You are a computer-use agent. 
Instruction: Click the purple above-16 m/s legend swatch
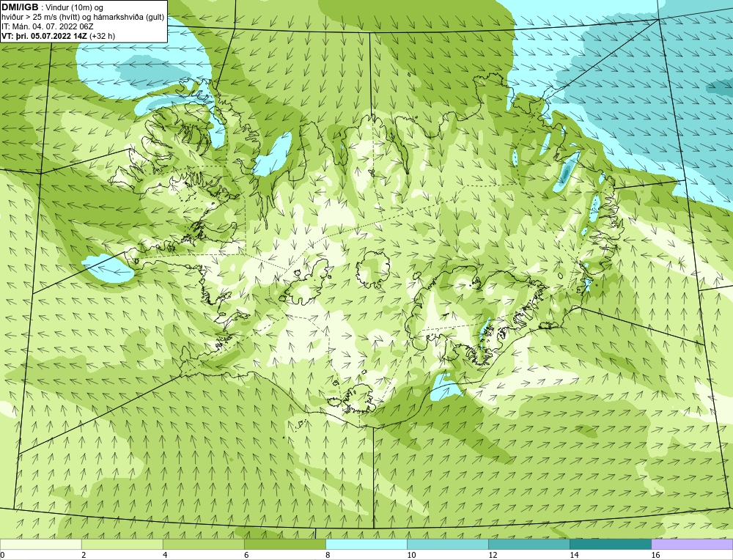(692, 544)
